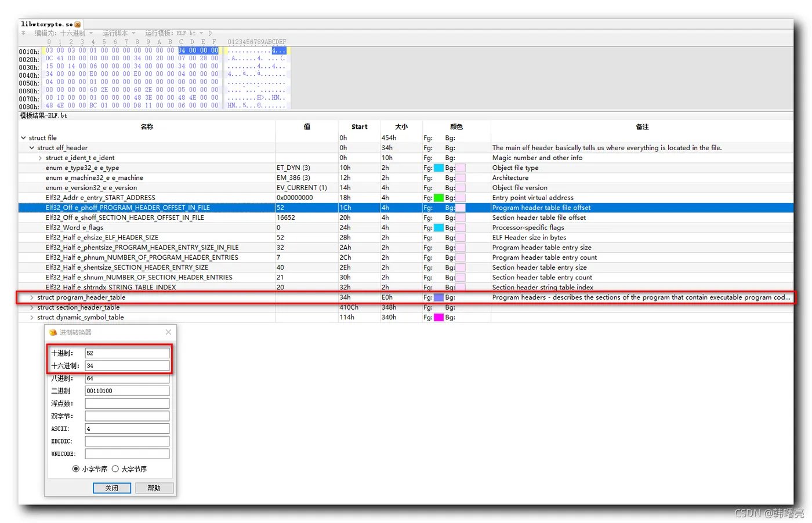
Task: Expand struct e_ident_t e_ident node
Action: pos(40,158)
